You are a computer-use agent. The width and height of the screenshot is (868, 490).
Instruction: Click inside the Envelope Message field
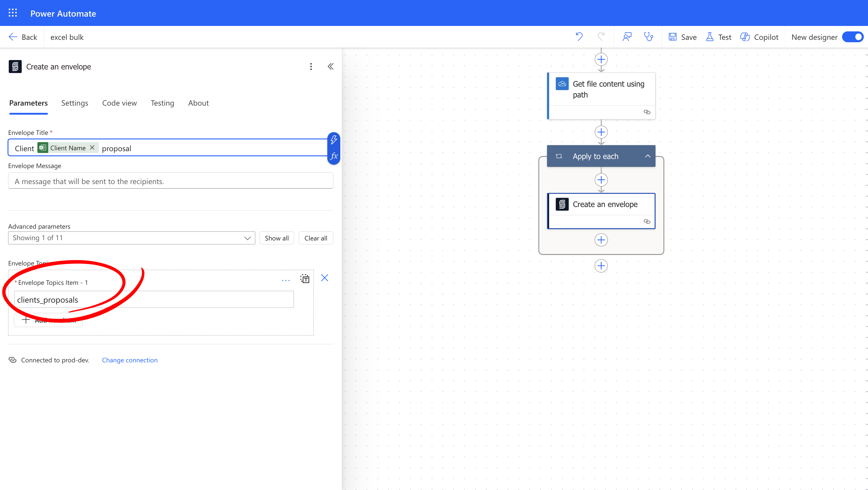click(170, 181)
